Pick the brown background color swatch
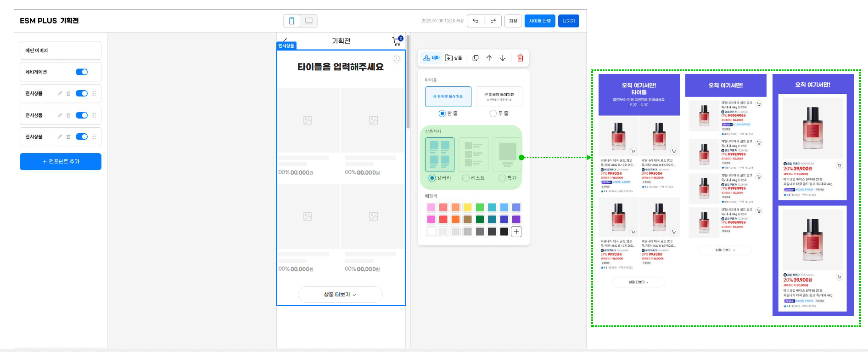The width and height of the screenshot is (868, 352). 467,219
